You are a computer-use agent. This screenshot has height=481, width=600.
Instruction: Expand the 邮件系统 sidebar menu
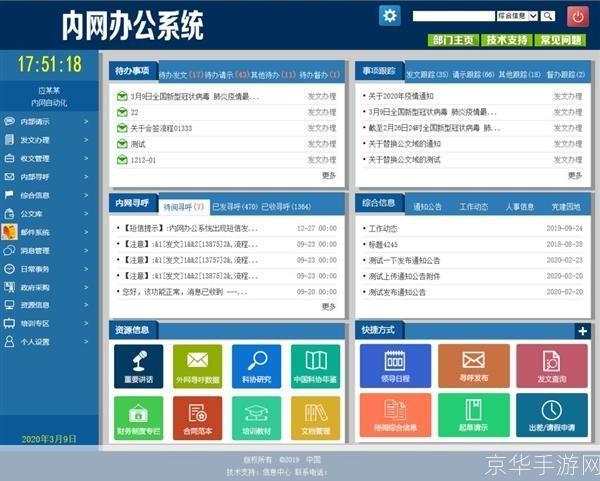pyautogui.click(x=50, y=232)
